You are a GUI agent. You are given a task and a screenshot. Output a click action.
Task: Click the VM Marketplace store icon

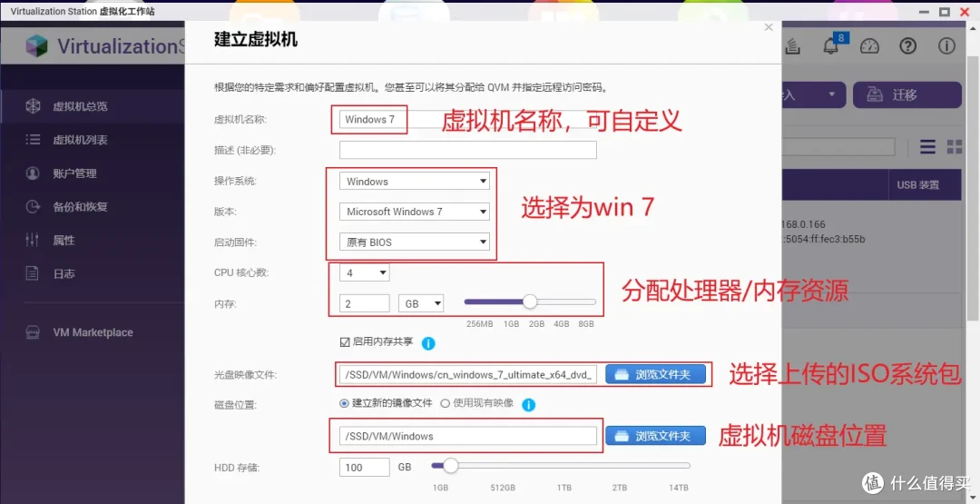click(x=33, y=332)
